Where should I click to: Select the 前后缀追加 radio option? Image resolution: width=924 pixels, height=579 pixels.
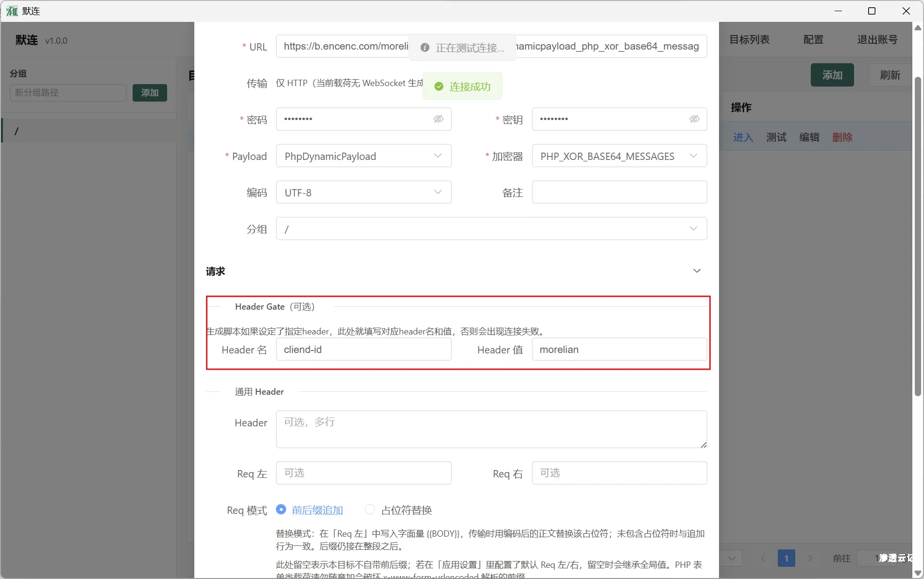(x=281, y=509)
